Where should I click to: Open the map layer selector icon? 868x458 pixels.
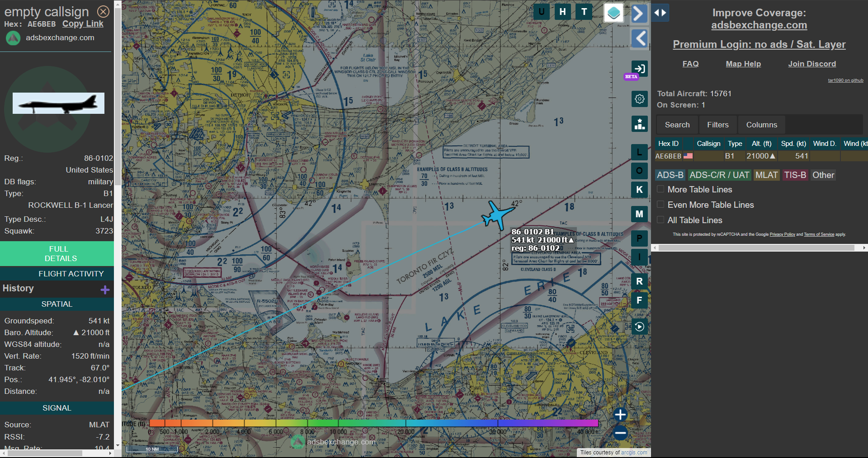[x=614, y=13]
